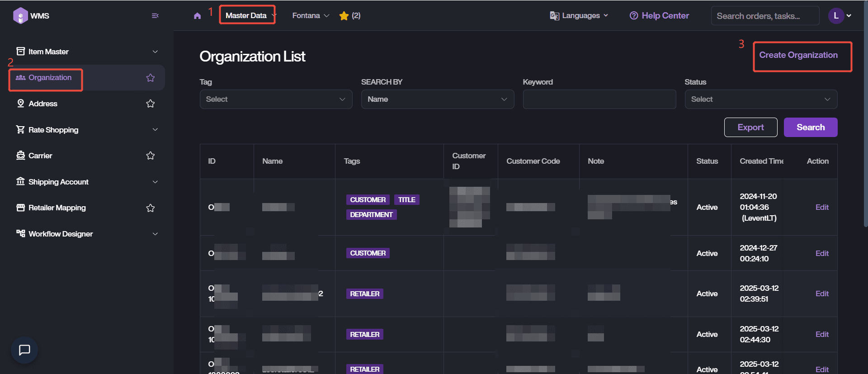Open the Master Data menu
Screen dimensions: 868x374
click(x=247, y=15)
